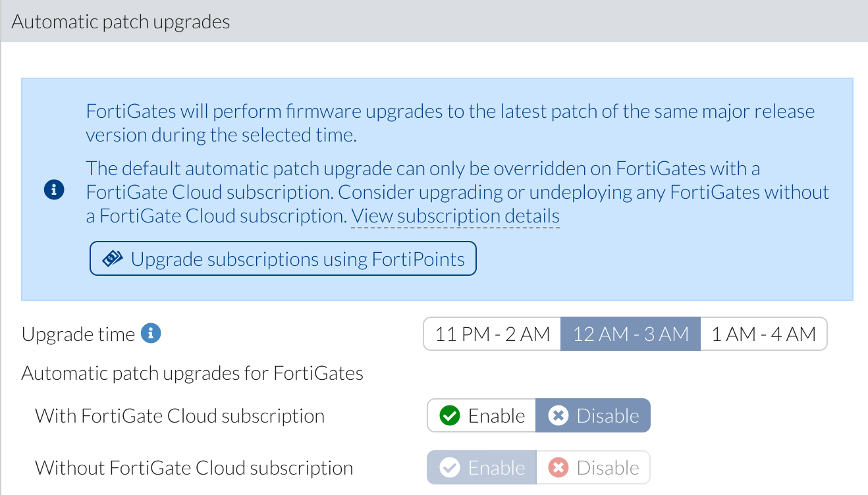Image resolution: width=868 pixels, height=495 pixels.
Task: Click "Upgrade subscriptions using FortiPoints"
Action: tap(283, 258)
